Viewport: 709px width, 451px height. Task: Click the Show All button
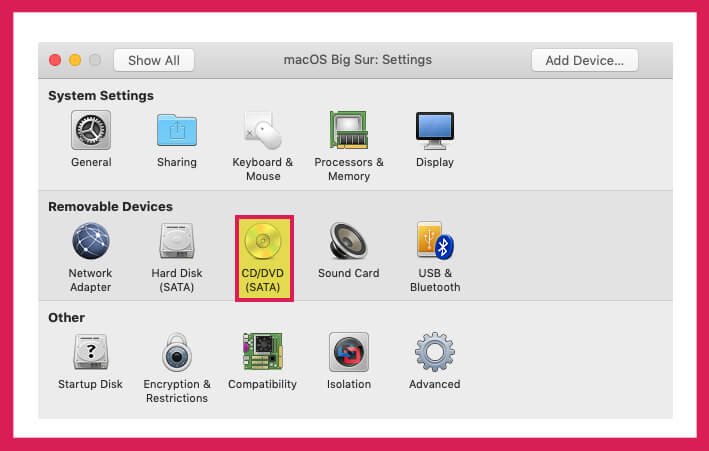coord(154,60)
